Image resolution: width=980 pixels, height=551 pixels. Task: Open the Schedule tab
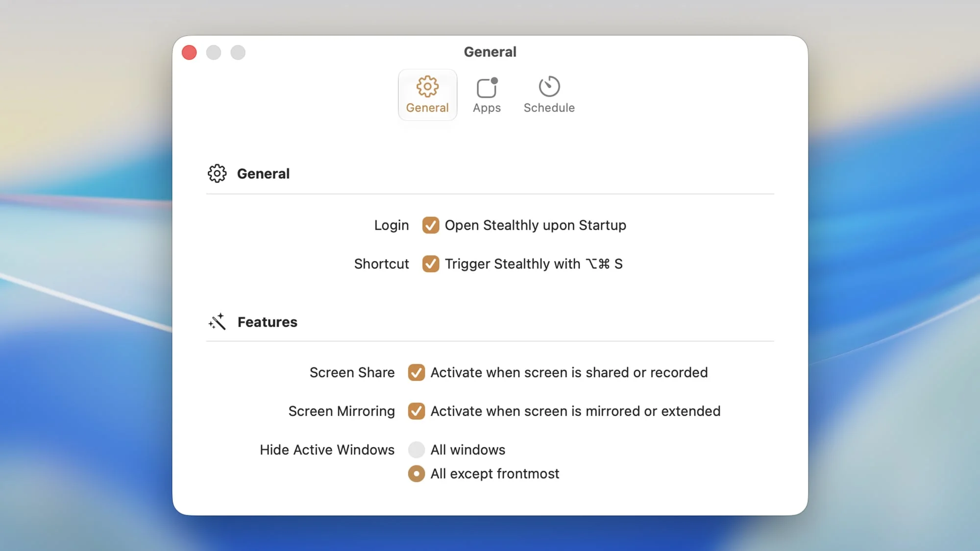coord(549,95)
